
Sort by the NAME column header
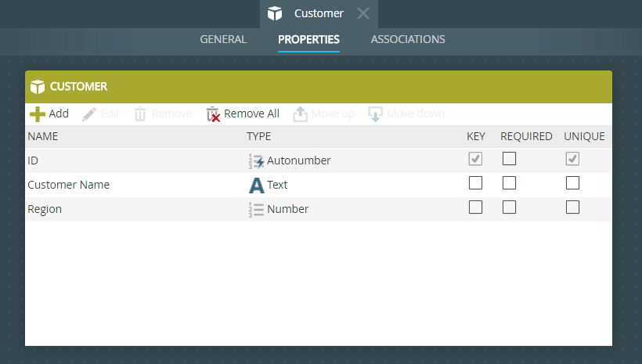click(43, 136)
